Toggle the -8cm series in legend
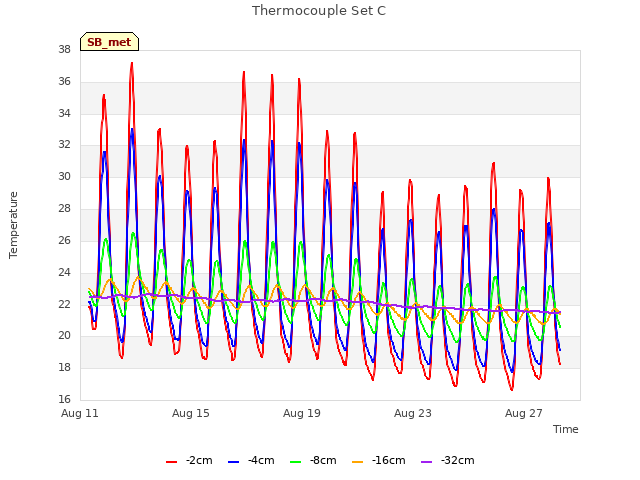Viewport: 640px width, 480px height. (x=313, y=461)
